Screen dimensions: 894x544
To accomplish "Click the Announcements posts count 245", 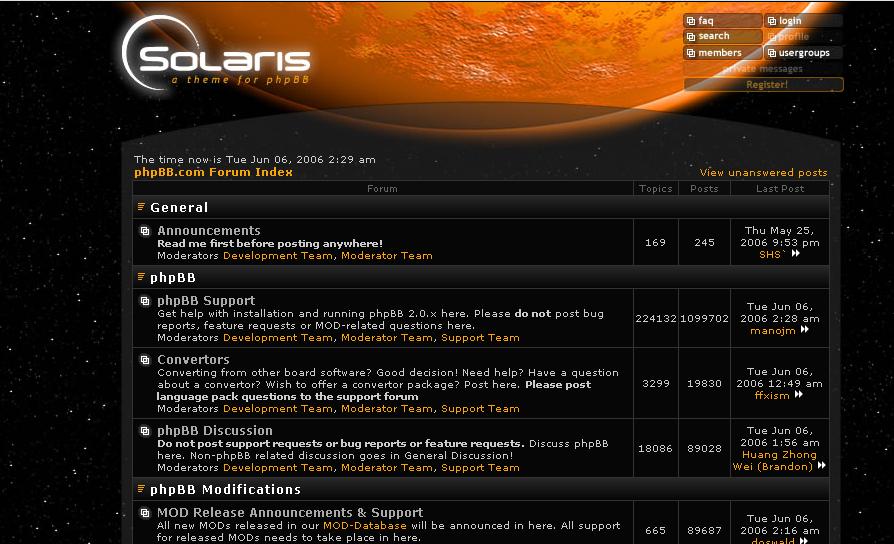I will click(x=704, y=242).
